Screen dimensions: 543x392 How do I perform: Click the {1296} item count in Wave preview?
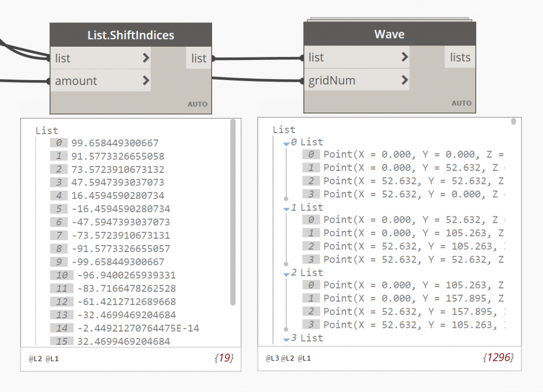(x=498, y=358)
